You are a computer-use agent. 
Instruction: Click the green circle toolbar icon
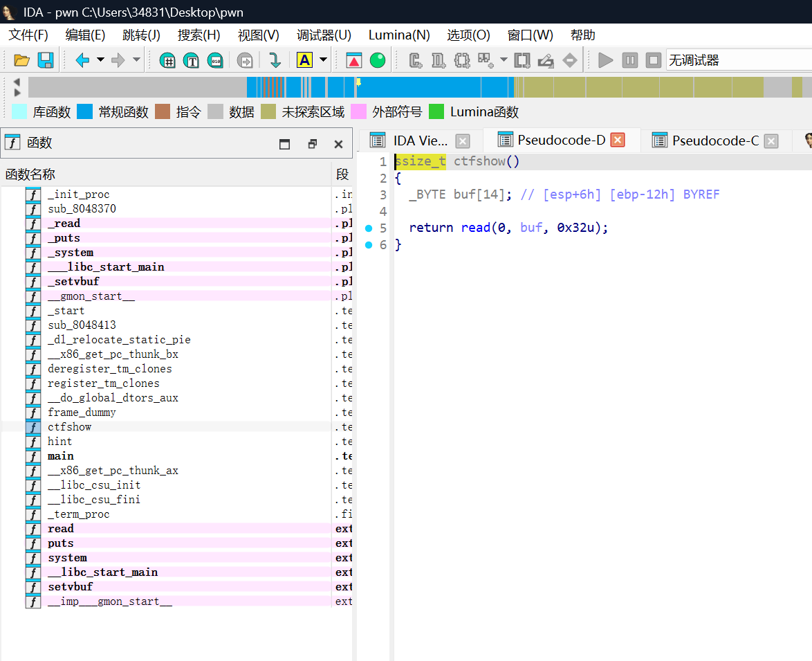click(x=378, y=61)
